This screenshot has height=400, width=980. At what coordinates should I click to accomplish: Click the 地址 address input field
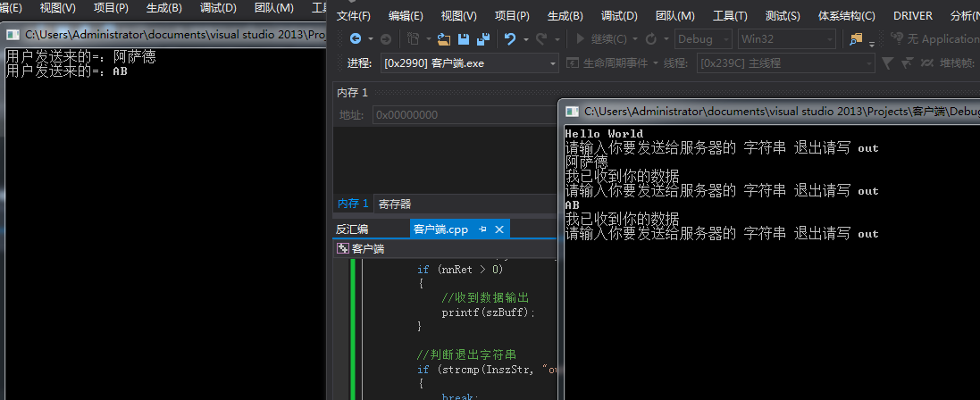[x=465, y=115]
